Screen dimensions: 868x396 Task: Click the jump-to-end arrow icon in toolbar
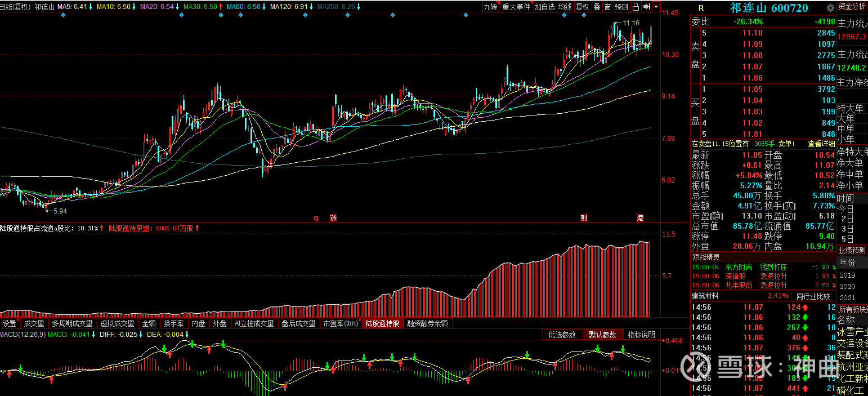click(x=647, y=7)
